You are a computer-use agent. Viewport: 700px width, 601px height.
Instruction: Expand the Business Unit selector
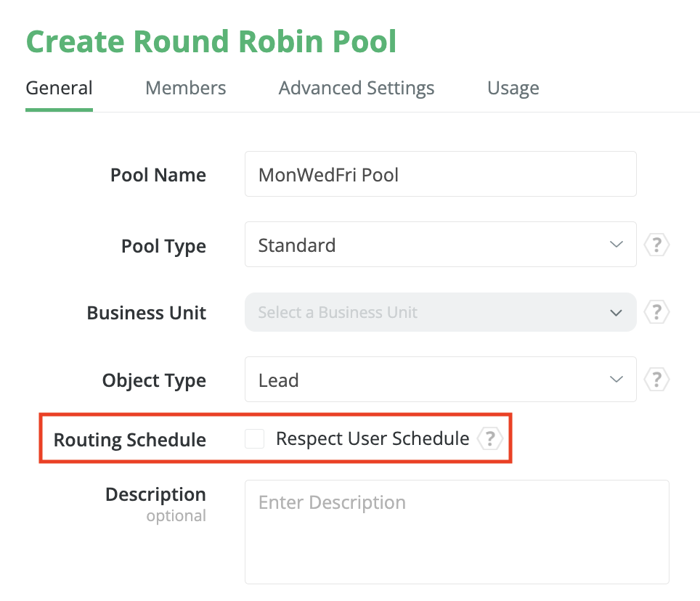440,312
